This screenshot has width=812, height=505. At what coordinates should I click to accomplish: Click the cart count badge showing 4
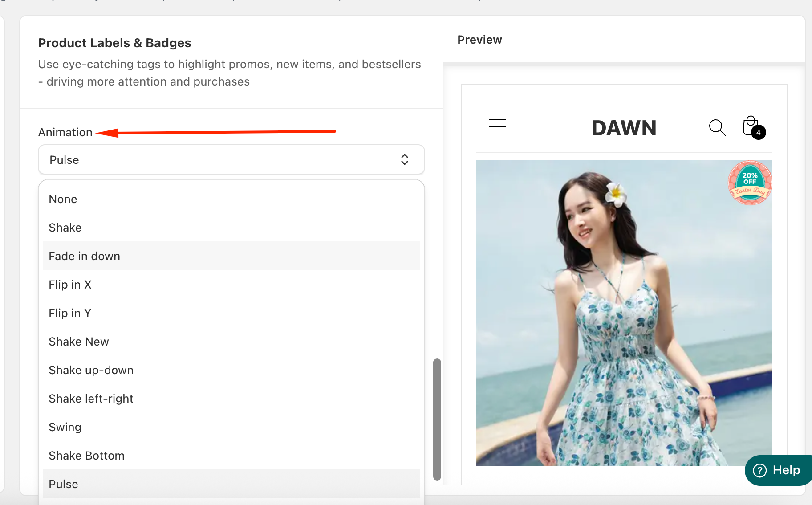pyautogui.click(x=759, y=132)
